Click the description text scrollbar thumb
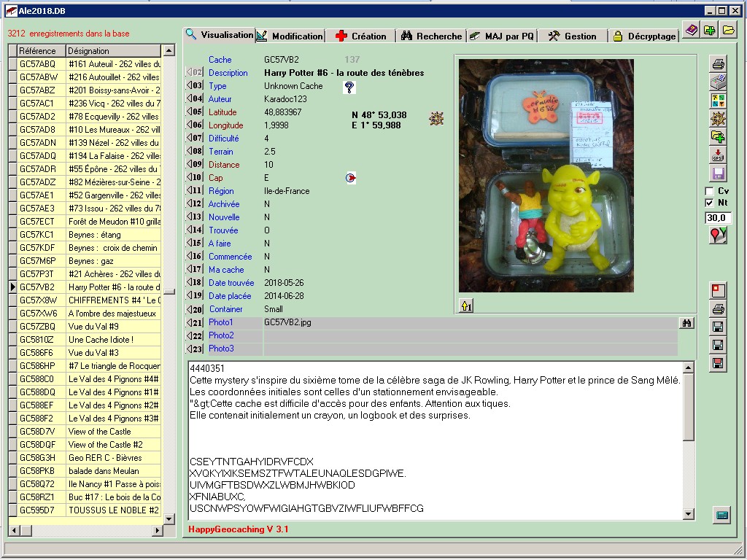Viewport: 747px width, 560px height. point(689,408)
